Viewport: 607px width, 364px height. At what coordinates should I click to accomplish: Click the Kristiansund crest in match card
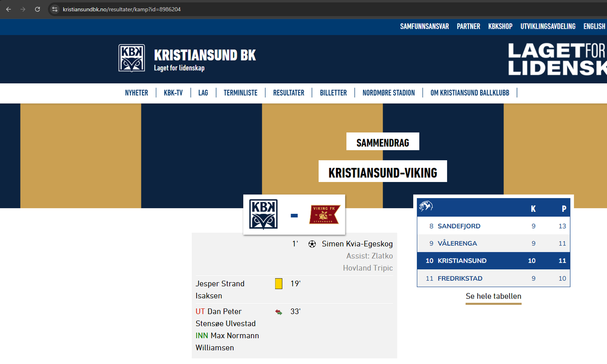pyautogui.click(x=264, y=214)
